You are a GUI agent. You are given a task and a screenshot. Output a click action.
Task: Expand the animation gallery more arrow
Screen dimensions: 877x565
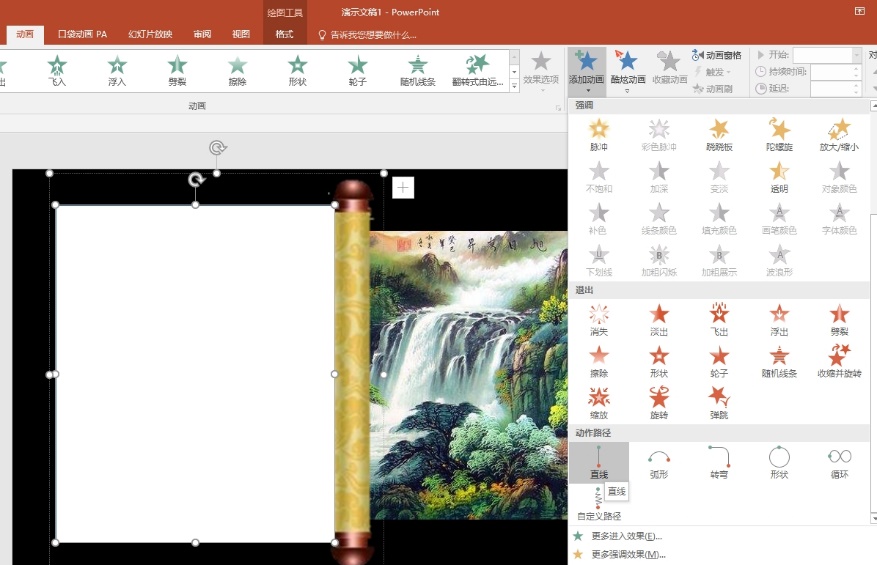pos(514,86)
